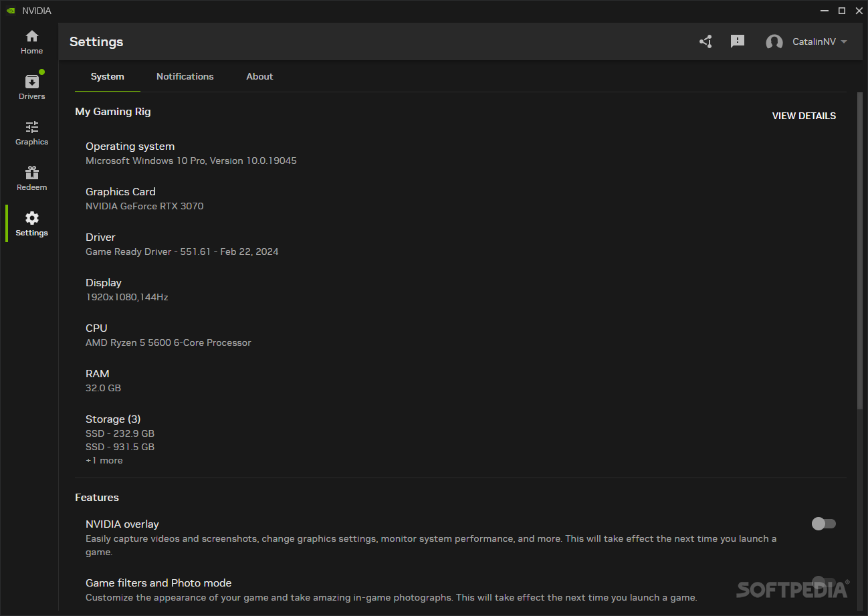
Task: Click 'Game Ready Driver - 551.61' text
Action: point(182,251)
